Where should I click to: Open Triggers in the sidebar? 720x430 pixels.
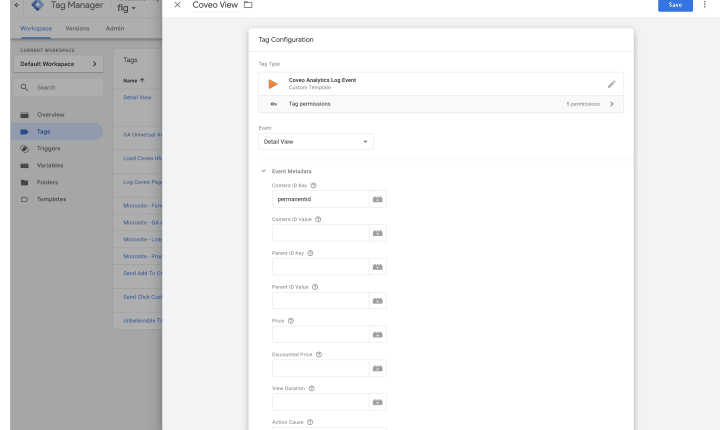coord(48,148)
